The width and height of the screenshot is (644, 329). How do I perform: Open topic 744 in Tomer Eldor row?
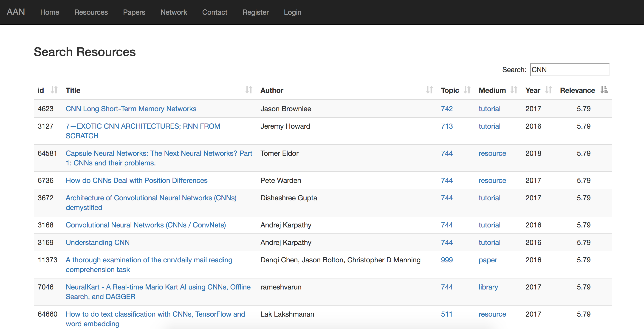click(447, 153)
